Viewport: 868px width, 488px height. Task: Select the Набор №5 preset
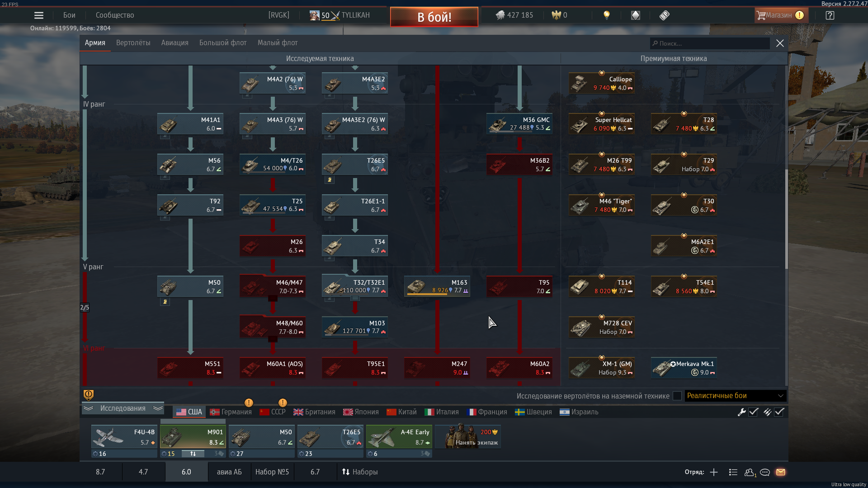point(272,472)
